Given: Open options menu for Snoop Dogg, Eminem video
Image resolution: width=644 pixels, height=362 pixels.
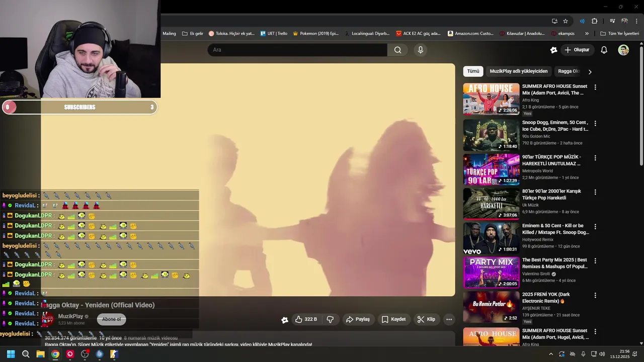Looking at the screenshot, I should pyautogui.click(x=595, y=123).
